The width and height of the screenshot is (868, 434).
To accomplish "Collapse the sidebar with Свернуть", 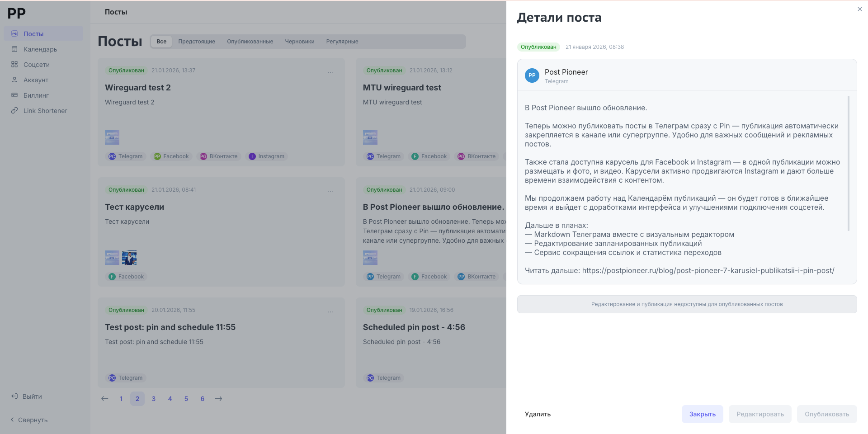I will [29, 420].
